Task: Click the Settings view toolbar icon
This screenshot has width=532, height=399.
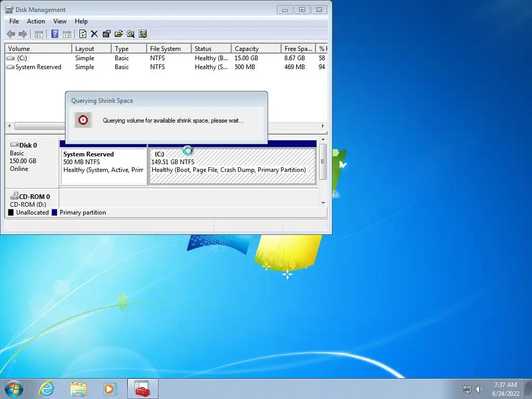Action: click(x=143, y=34)
